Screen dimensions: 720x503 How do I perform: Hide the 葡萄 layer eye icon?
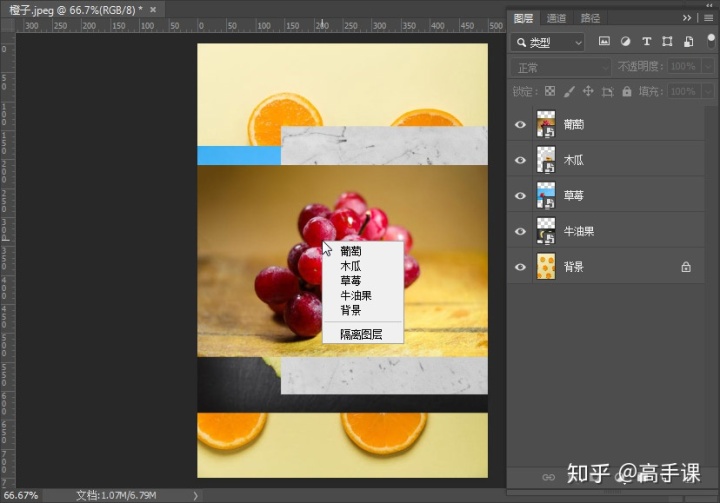tap(520, 124)
